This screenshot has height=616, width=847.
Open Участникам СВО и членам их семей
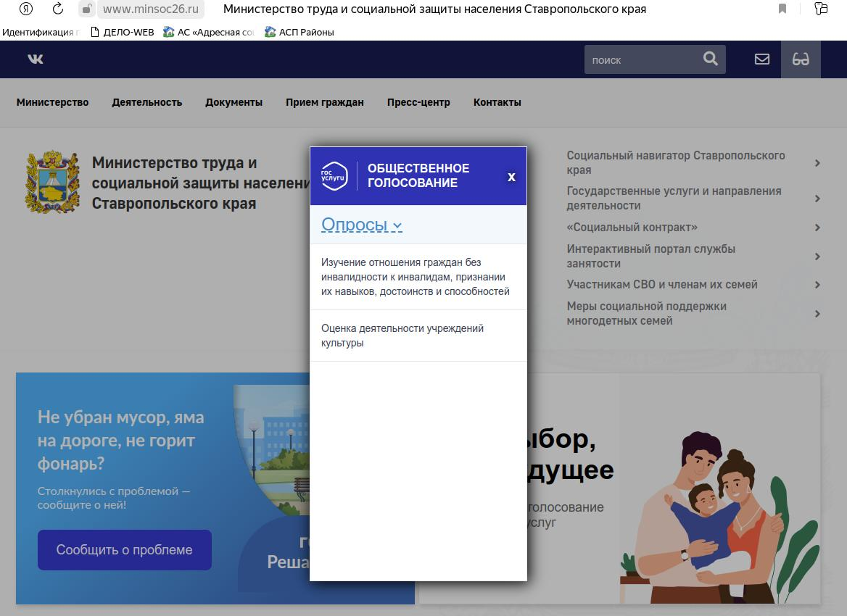(661, 285)
